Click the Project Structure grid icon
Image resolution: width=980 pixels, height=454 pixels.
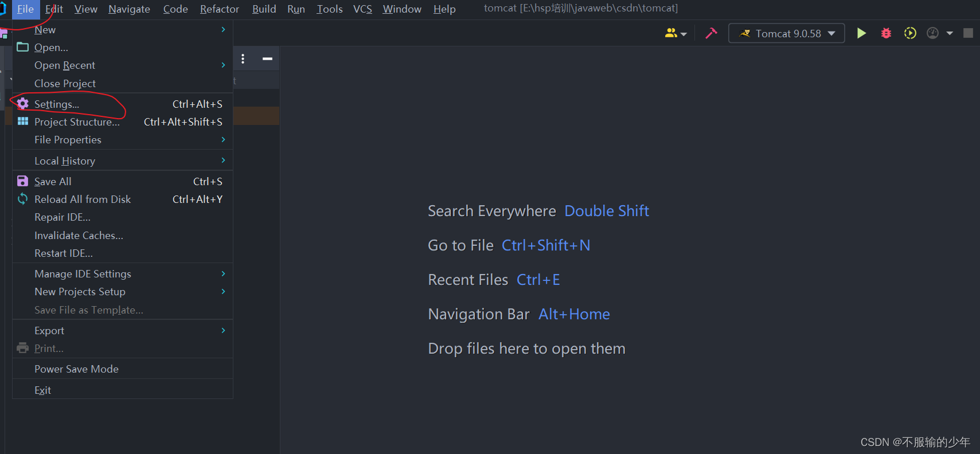click(x=22, y=122)
